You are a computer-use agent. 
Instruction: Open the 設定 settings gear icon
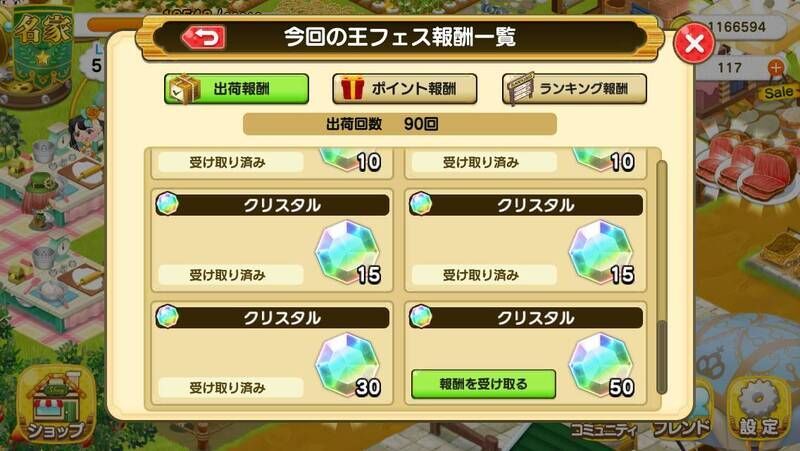pyautogui.click(x=759, y=408)
